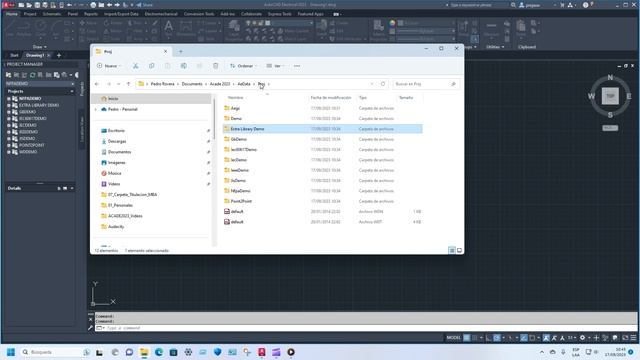Click the Buscar en Proj search field
The image size is (640, 360).
click(426, 84)
